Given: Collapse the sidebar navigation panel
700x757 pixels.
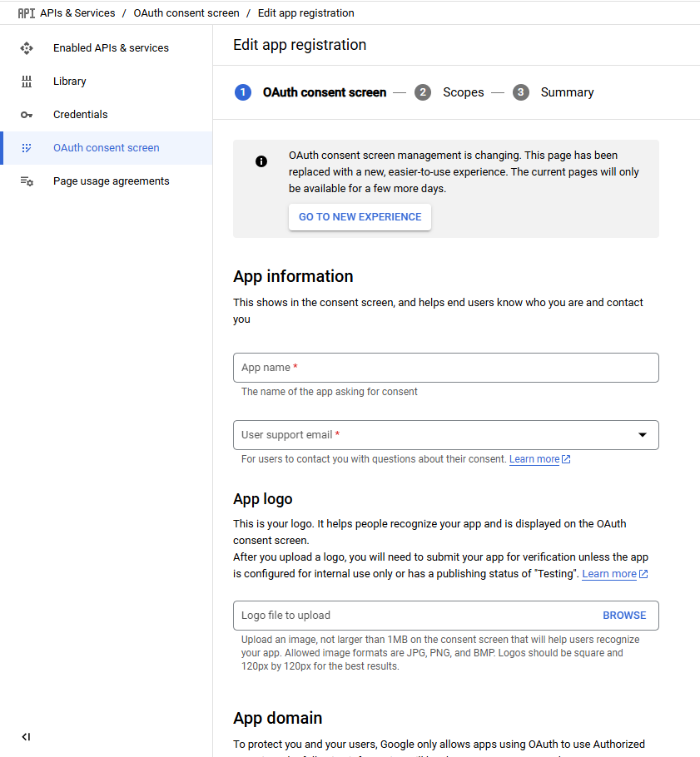Looking at the screenshot, I should (x=26, y=737).
